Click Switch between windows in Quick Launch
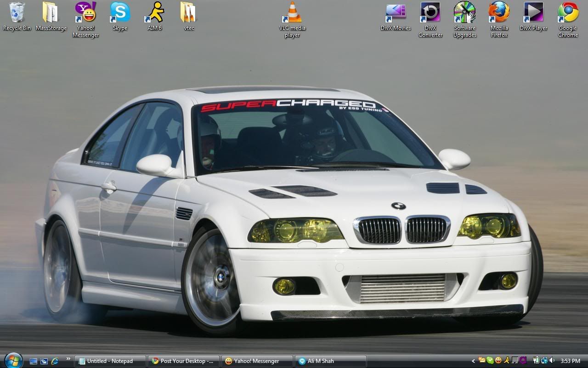Image resolution: width=588 pixels, height=368 pixels. [x=44, y=361]
